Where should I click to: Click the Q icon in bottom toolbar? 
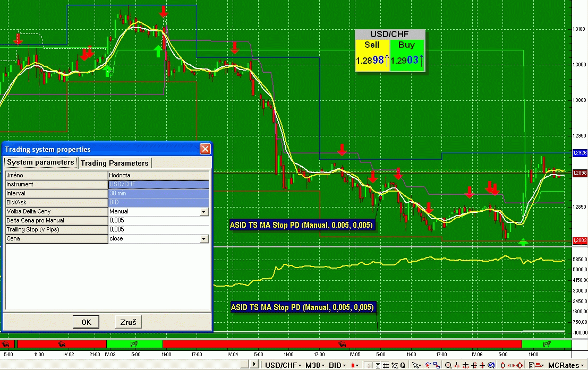tap(403, 365)
